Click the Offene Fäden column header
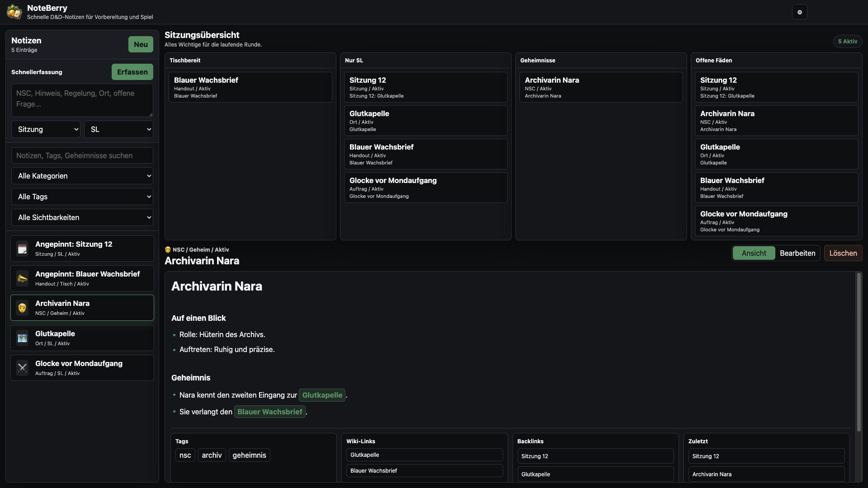The width and height of the screenshot is (868, 488). (x=713, y=60)
